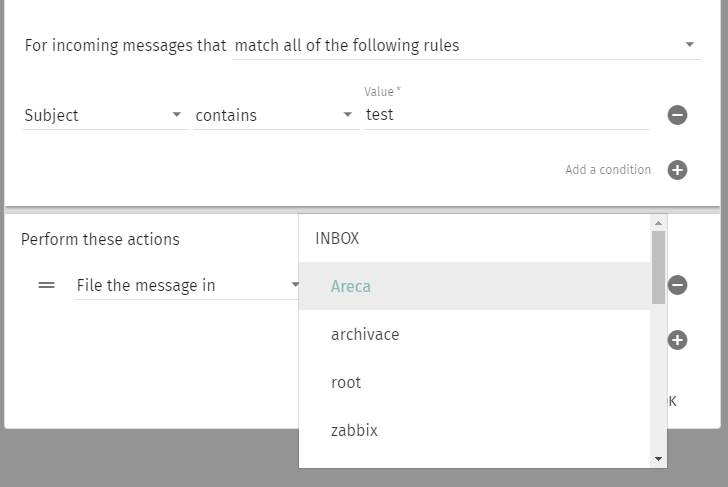Image resolution: width=728 pixels, height=487 pixels.
Task: Click the folder list scroll down arrow
Action: (x=658, y=459)
